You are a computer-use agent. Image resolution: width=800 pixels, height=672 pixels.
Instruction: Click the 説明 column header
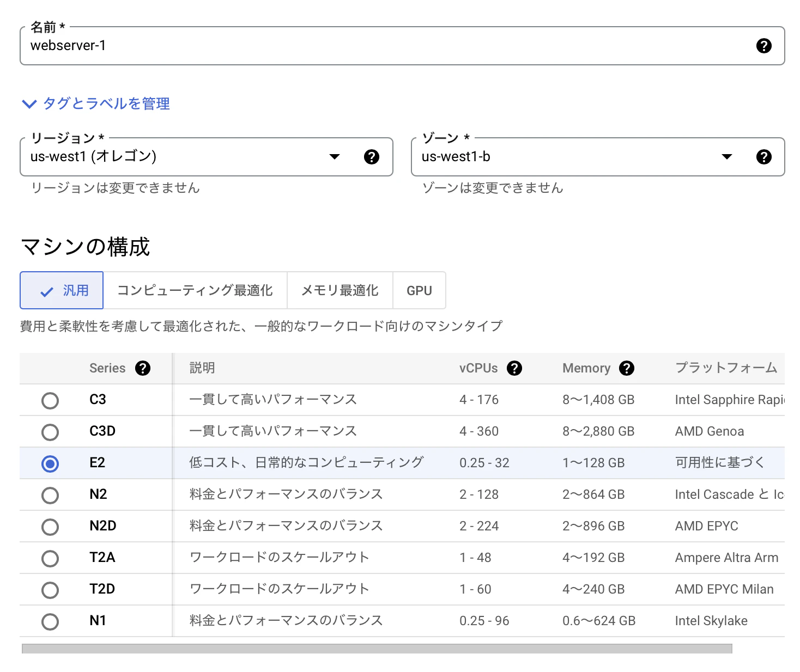click(x=202, y=368)
